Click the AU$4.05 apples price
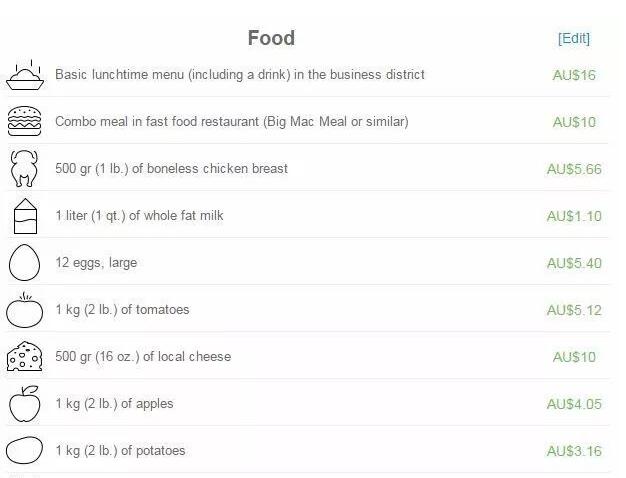 574,404
